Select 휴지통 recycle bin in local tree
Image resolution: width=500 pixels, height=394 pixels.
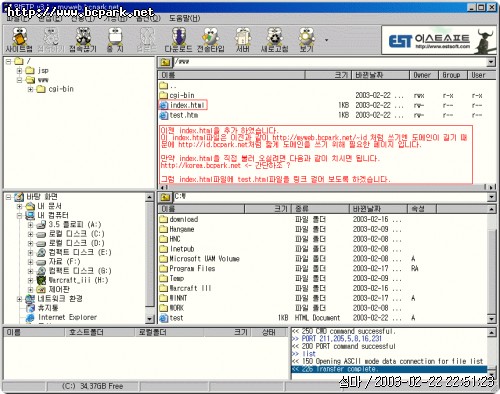click(x=42, y=308)
